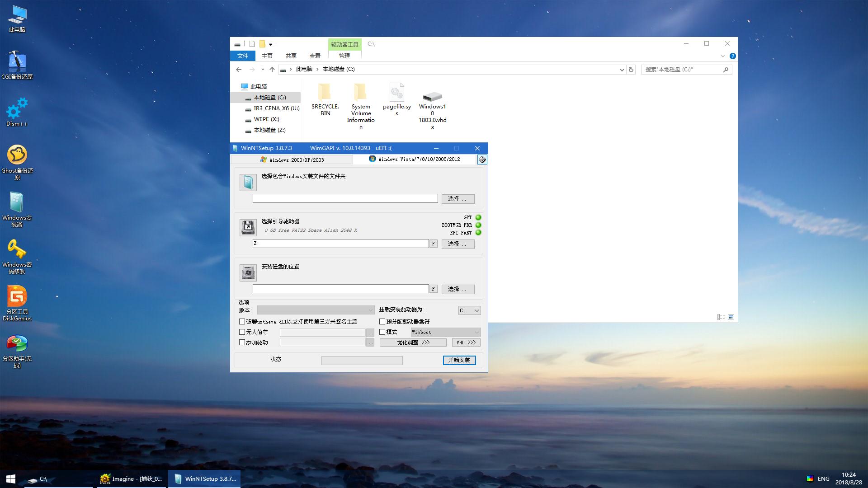Select System Volume Information folder
The height and width of the screenshot is (488, 868).
click(x=361, y=106)
